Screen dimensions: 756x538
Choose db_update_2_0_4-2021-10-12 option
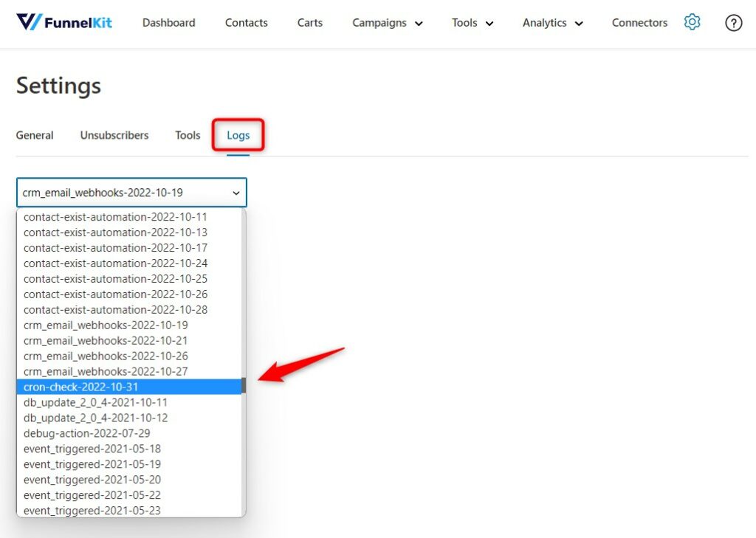(128, 418)
